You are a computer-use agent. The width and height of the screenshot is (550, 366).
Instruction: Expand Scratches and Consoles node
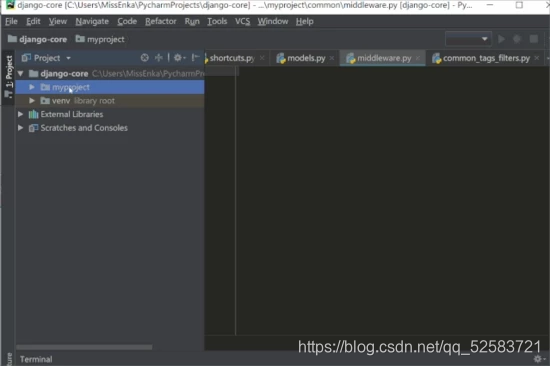(21, 128)
